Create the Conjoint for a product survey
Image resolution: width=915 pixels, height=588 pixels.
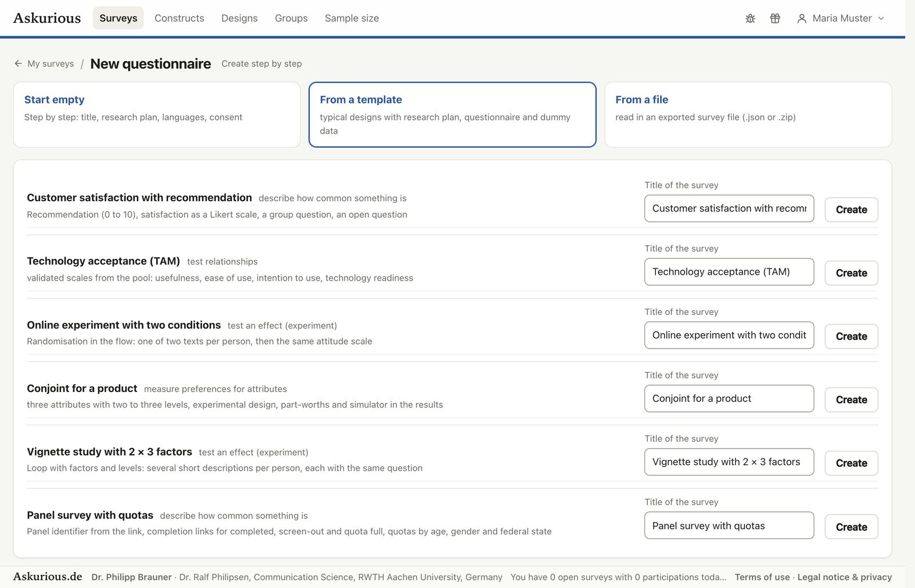pos(851,399)
